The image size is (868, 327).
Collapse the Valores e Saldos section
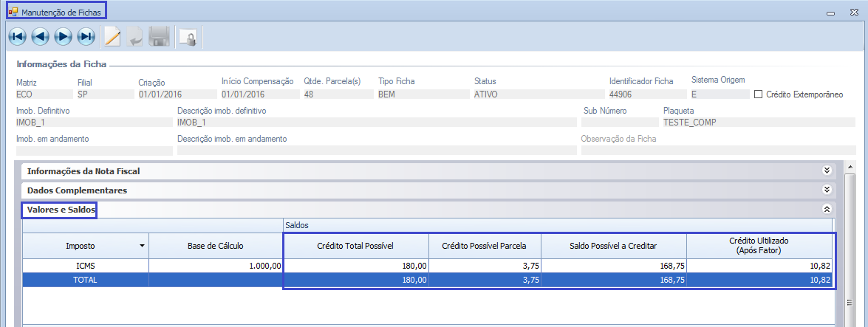point(827,210)
